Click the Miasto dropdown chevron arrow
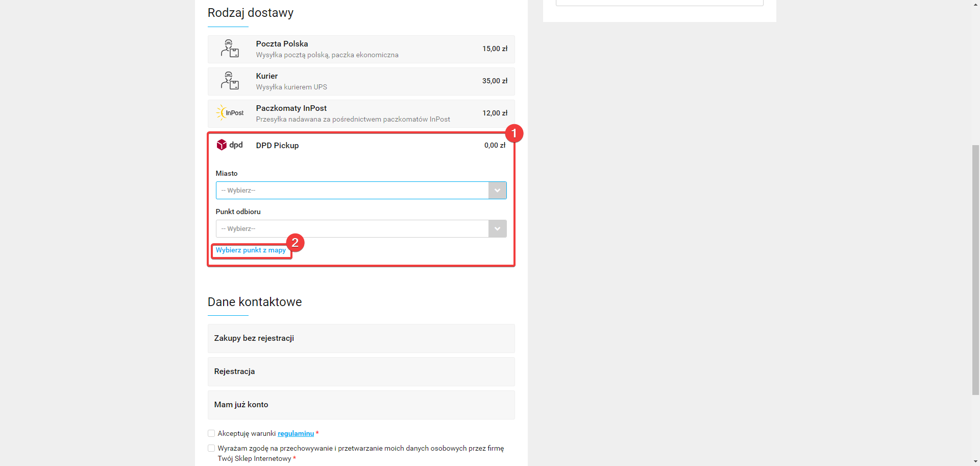Screen dimensions: 980x466 (x=497, y=190)
